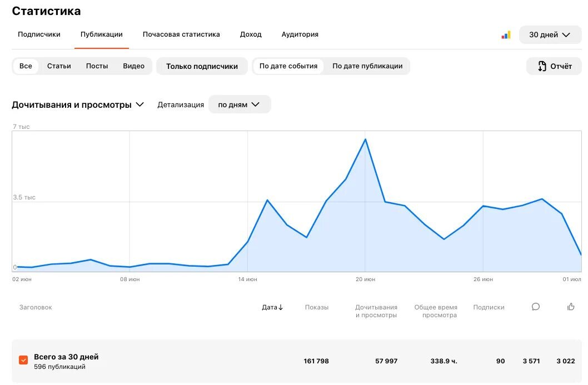Open the 30 дней period dropdown

click(550, 35)
